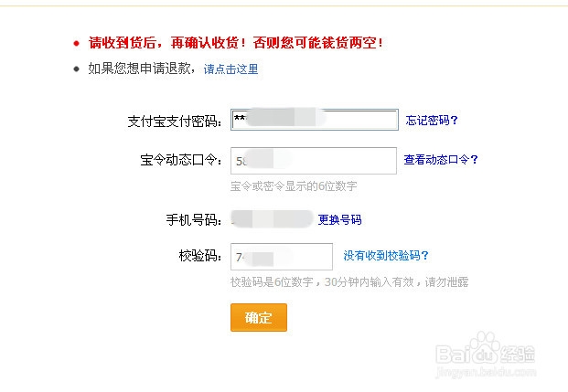Click the black bullet beside refund text
This screenshot has height=392, width=568.
[x=77, y=69]
